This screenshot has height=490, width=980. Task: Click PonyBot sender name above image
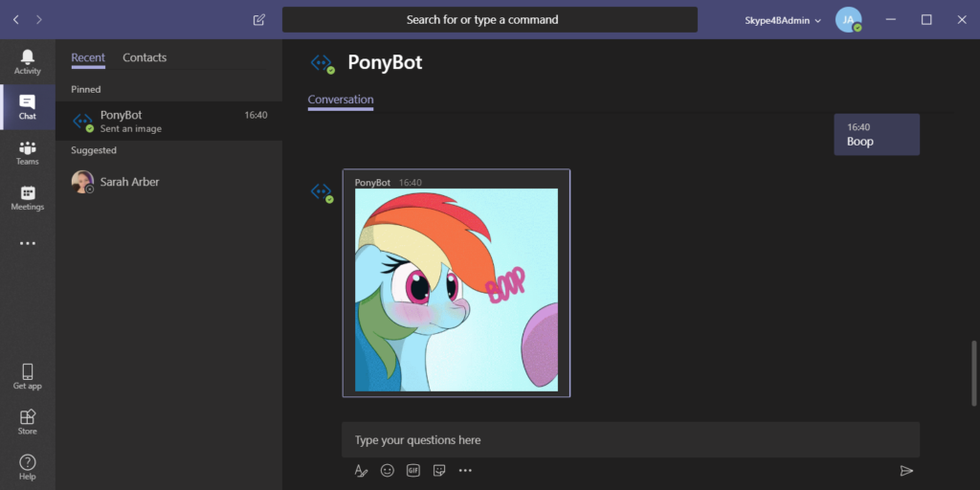[372, 183]
